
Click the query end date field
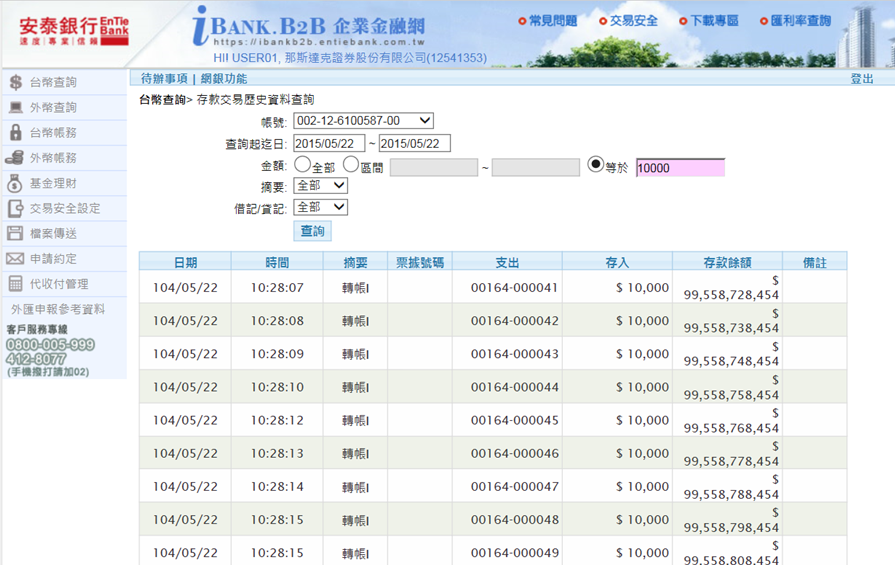[415, 143]
